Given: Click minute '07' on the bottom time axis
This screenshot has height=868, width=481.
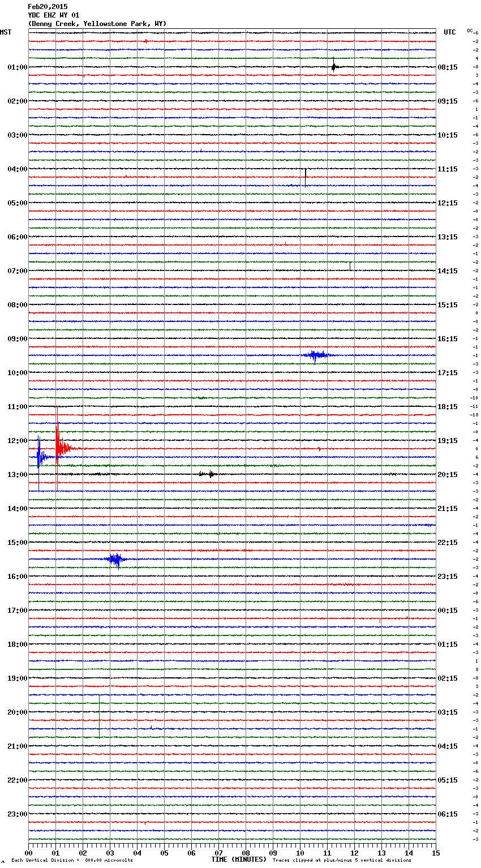Looking at the screenshot, I should tap(218, 852).
